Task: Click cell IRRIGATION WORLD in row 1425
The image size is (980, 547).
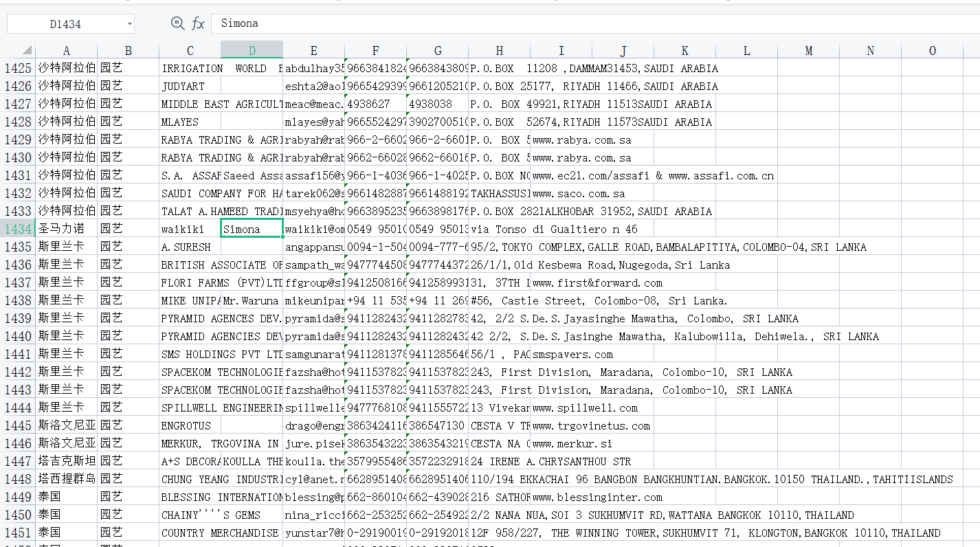Action: [x=190, y=68]
